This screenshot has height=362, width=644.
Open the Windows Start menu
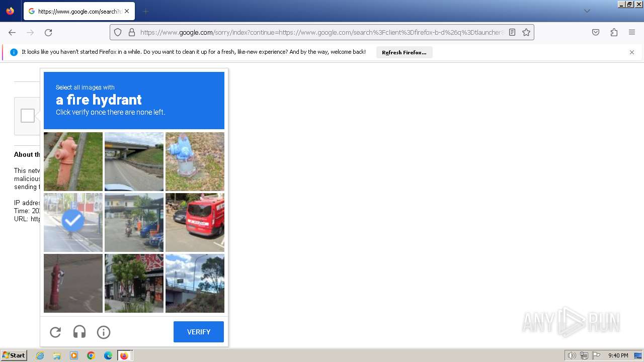(14, 355)
